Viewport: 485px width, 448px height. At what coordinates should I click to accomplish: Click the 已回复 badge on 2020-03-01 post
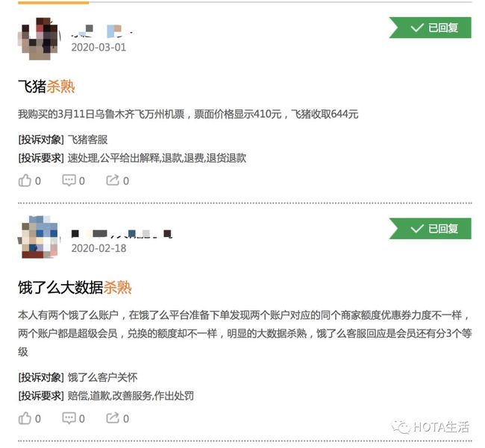coord(431,28)
